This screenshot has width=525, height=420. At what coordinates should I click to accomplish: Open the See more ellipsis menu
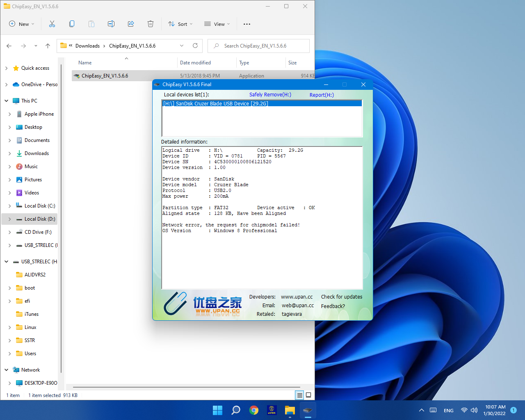[x=247, y=24]
